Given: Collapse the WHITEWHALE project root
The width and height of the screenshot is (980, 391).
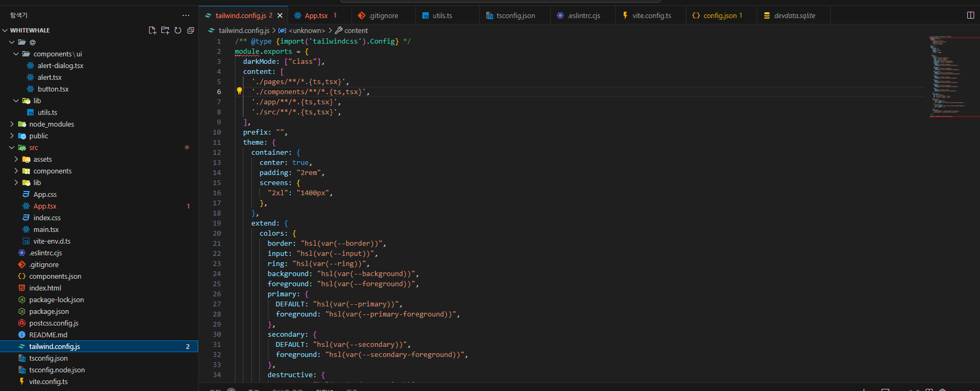Looking at the screenshot, I should coord(5,30).
